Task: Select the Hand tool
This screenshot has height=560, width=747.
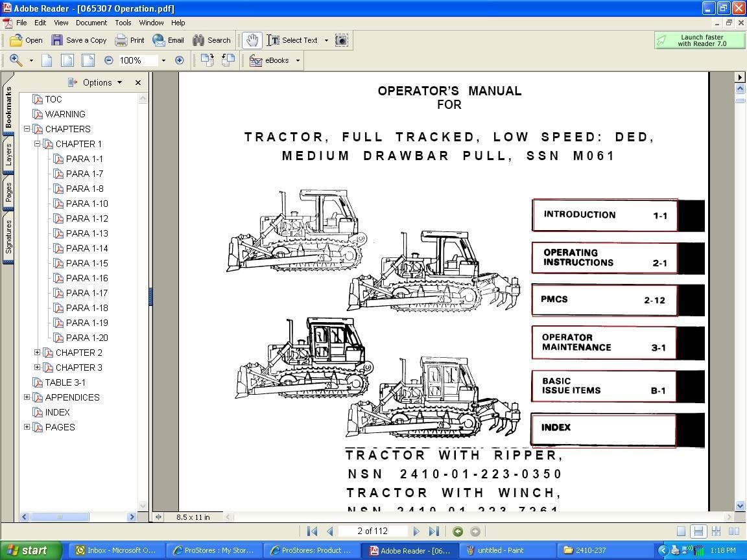Action: pyautogui.click(x=252, y=40)
